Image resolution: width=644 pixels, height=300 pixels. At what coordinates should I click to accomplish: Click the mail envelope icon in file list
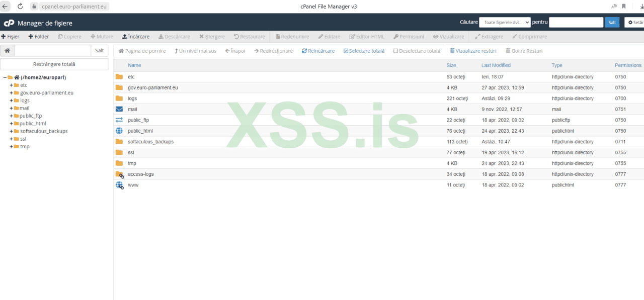coord(119,109)
